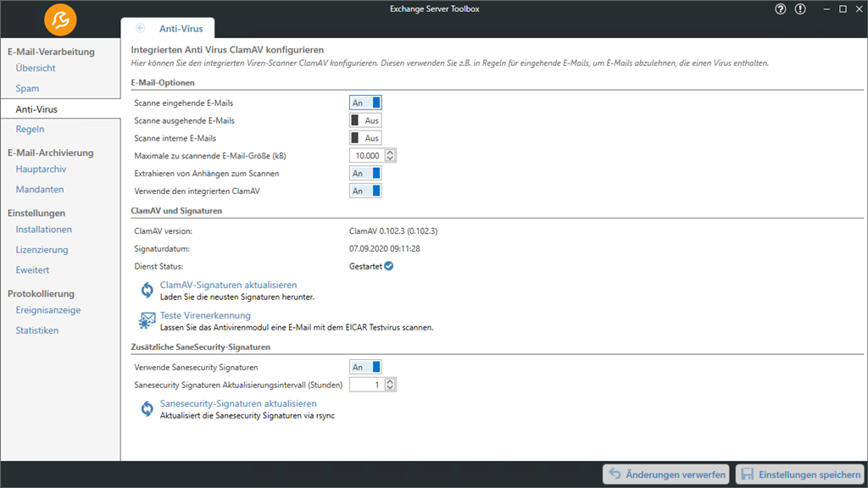Image resolution: width=868 pixels, height=488 pixels.
Task: Click the orange wrench application logo
Action: [60, 20]
